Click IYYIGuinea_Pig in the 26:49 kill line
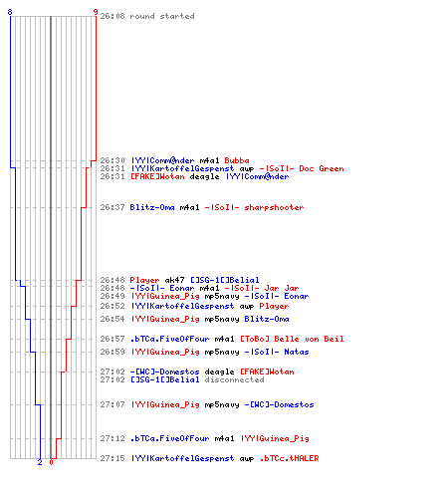The width and height of the screenshot is (448, 498). [165, 296]
